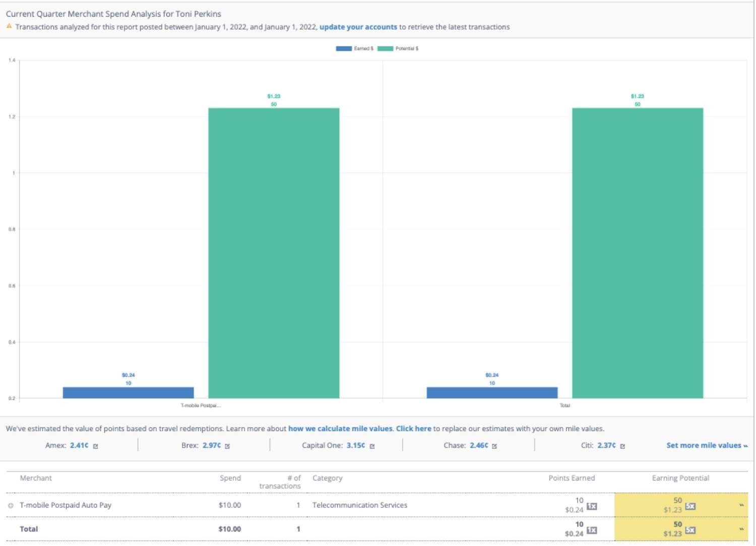Click the 5x badge in the Earning Potential column

pos(691,507)
